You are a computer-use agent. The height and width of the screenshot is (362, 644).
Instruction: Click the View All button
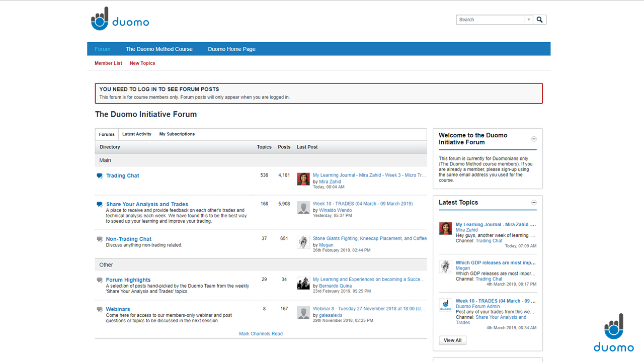point(453,340)
